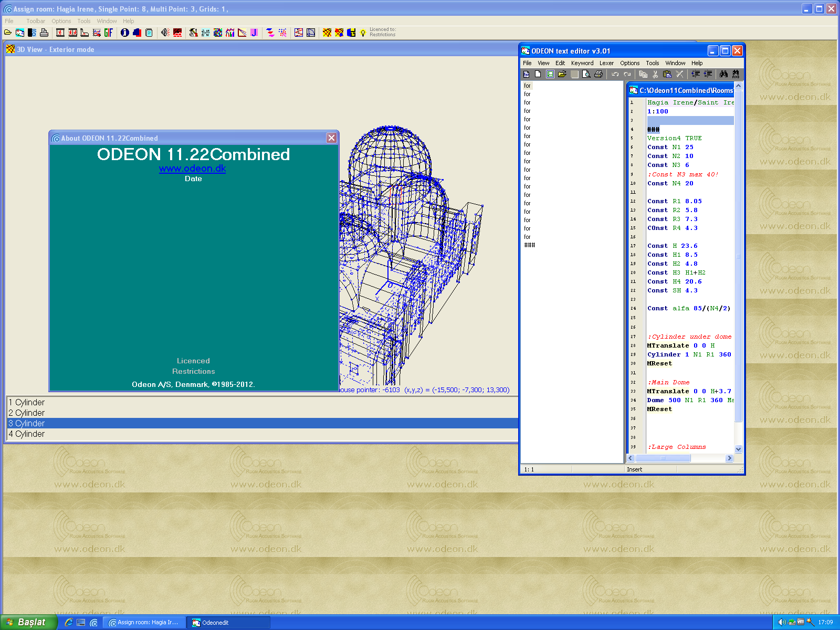The height and width of the screenshot is (630, 840).
Task: Click the pink scattered dots icon
Action: [282, 33]
